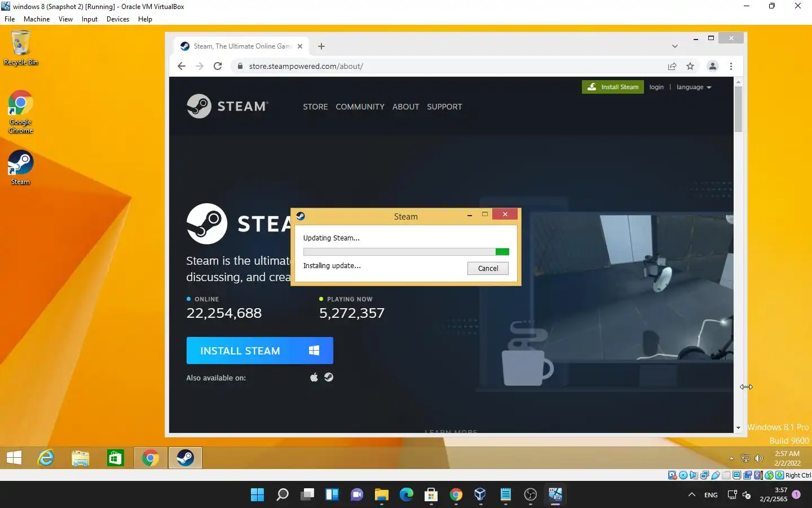Open the Windows Store taskbar icon
The image size is (812, 508).
coord(116,458)
